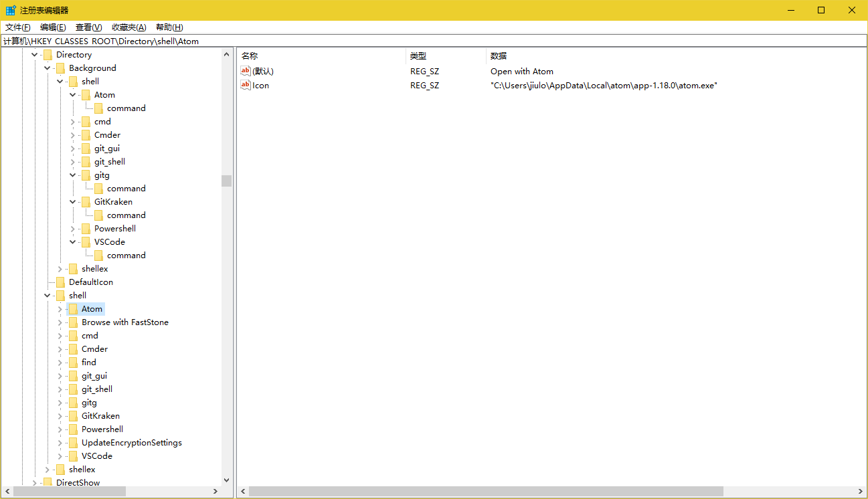Click the tree pane's horizontal scroll-right arrow
Viewport: 868px width, 499px height.
tap(215, 492)
